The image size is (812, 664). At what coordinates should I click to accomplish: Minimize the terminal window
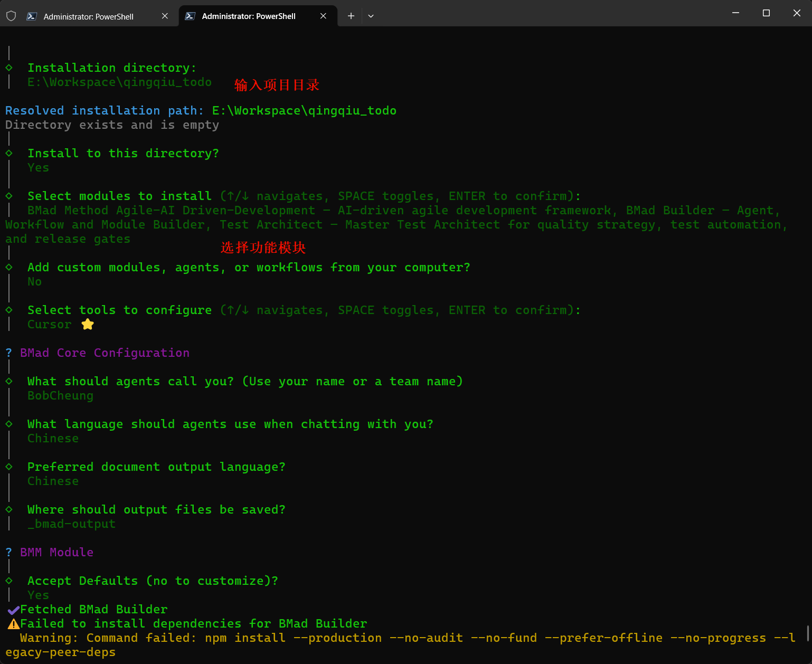(735, 13)
